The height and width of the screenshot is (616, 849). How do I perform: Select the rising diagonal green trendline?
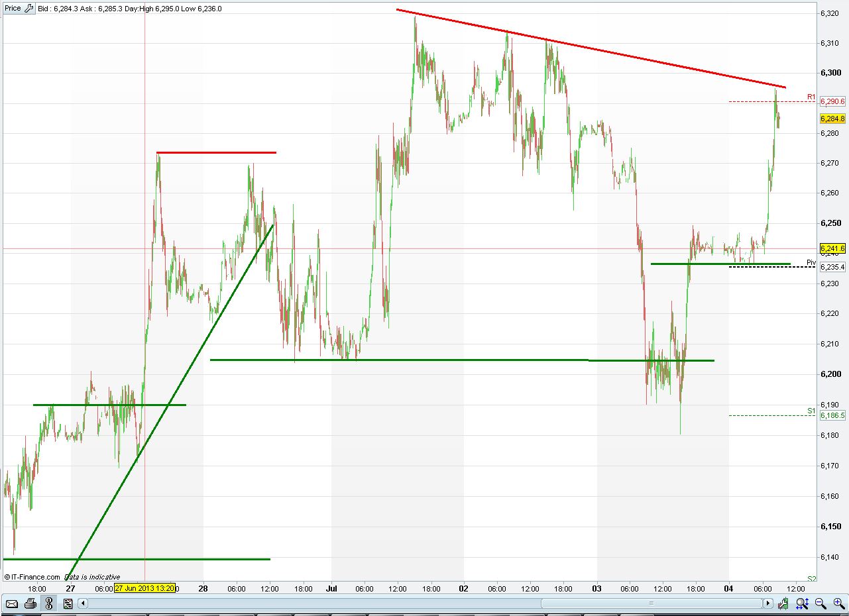tap(171, 401)
